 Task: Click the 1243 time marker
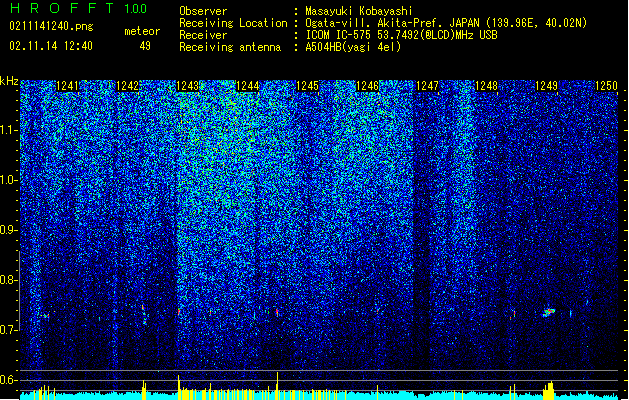coord(187,86)
